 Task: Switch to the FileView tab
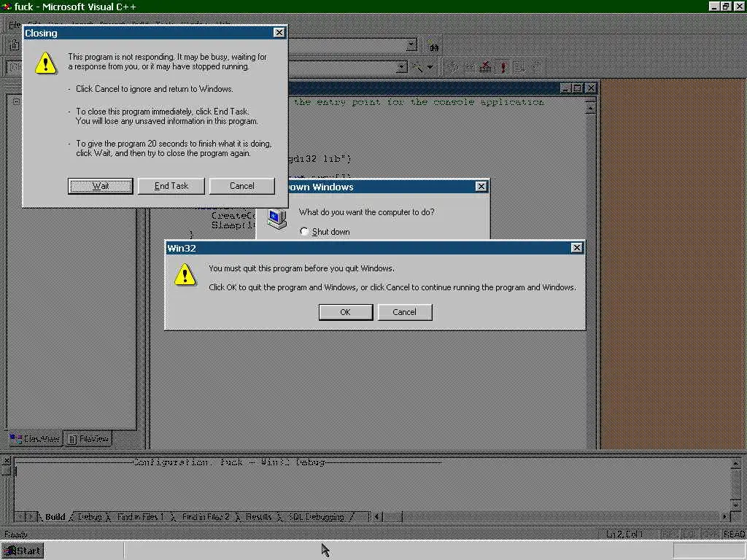point(88,438)
